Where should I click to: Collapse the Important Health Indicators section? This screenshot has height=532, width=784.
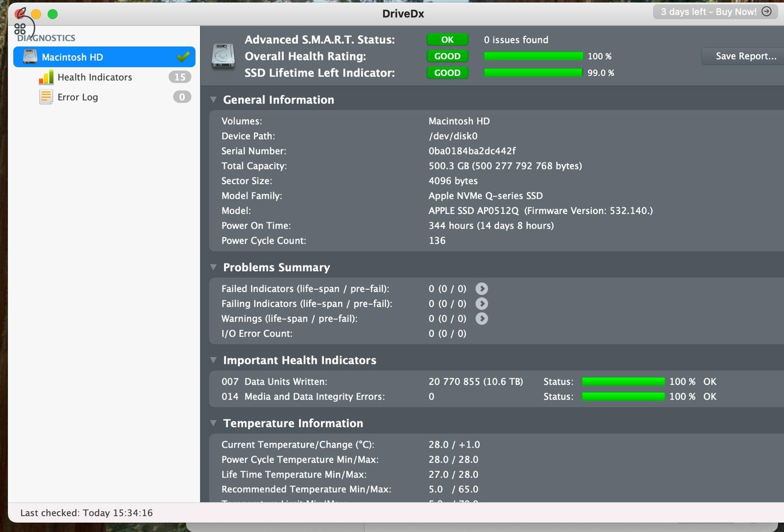pyautogui.click(x=214, y=360)
